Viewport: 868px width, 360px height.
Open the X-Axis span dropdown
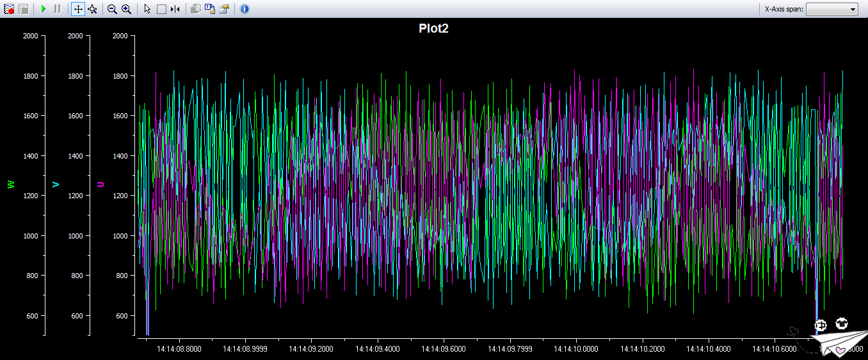(832, 9)
